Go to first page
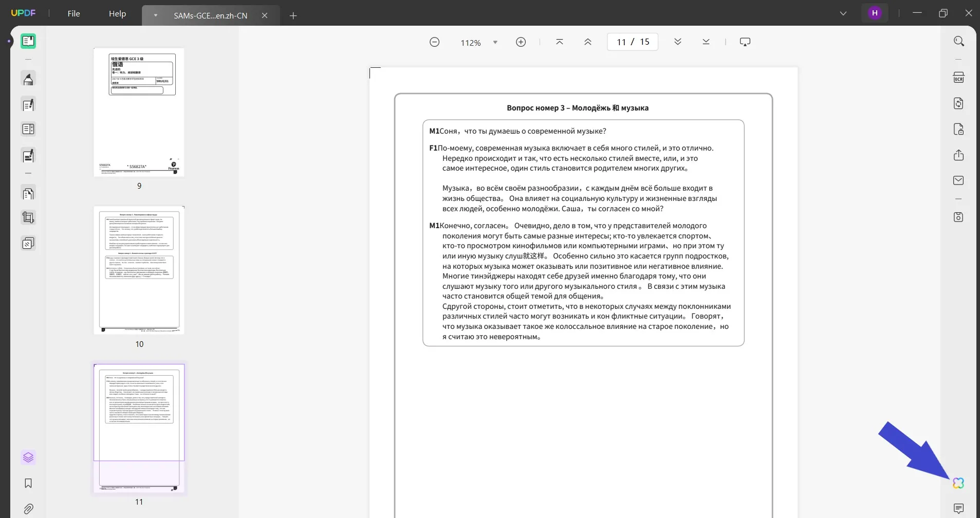Screen dimensions: 980x518 (560, 42)
